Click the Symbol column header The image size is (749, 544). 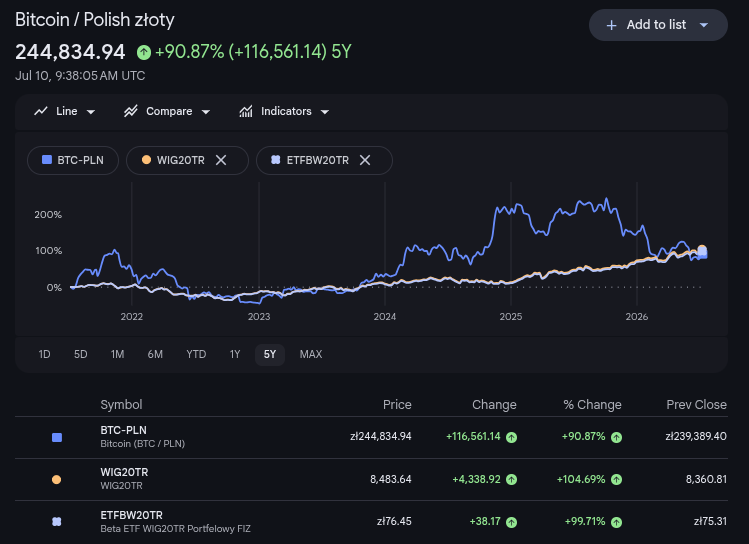click(x=121, y=405)
